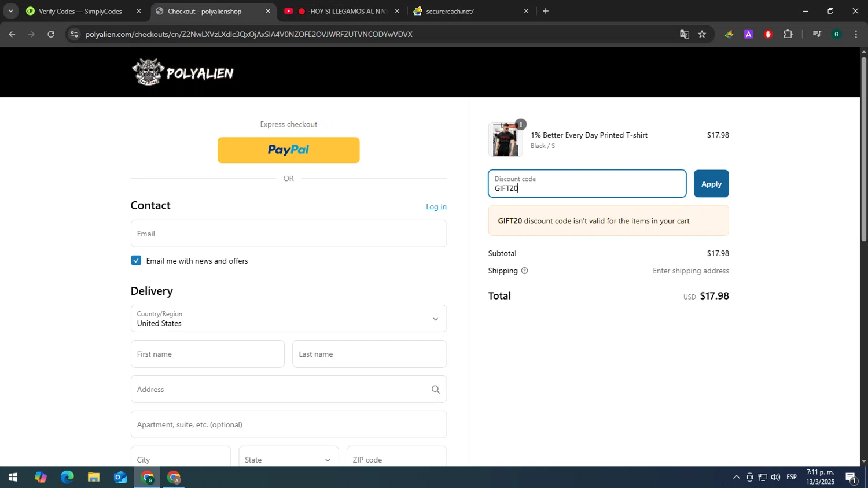Launch Microsoft Edge from taskbar
868x488 pixels.
pyautogui.click(x=67, y=478)
